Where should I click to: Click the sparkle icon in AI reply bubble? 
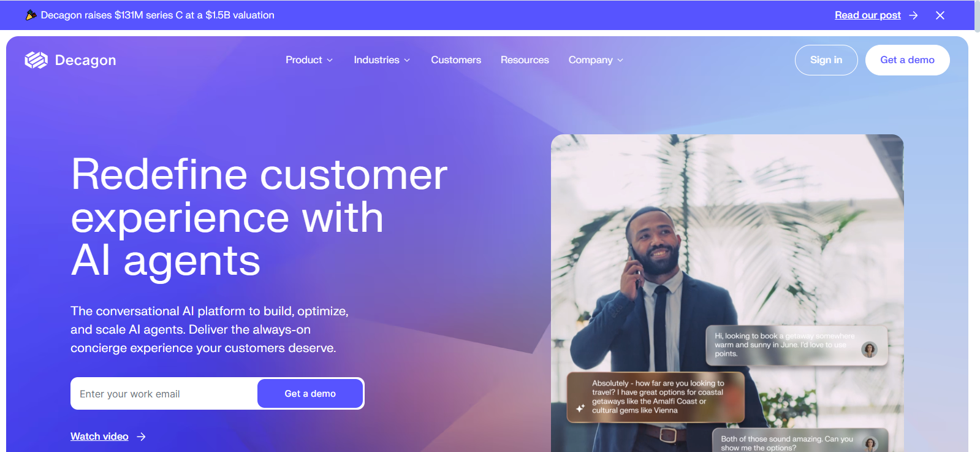point(580,408)
